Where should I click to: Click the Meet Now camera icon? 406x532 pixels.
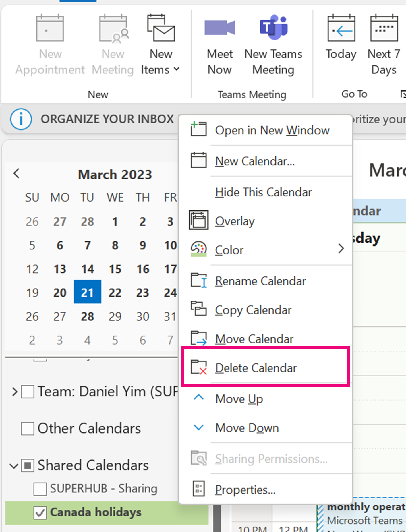point(220,28)
